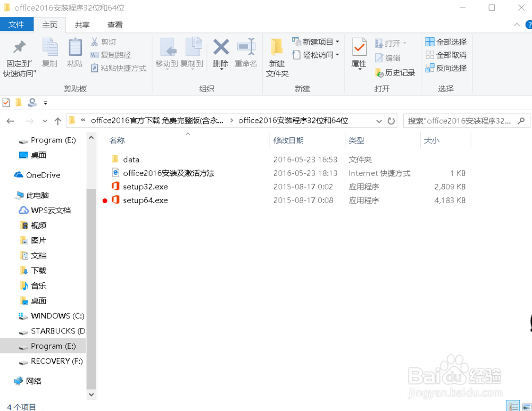Open recent locations dropdown next to Forward

[45, 121]
